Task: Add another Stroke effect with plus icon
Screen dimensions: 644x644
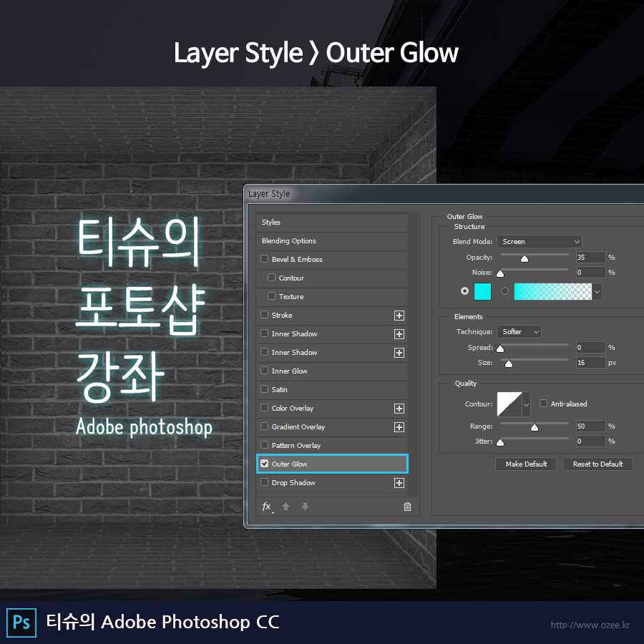Action: [x=399, y=316]
